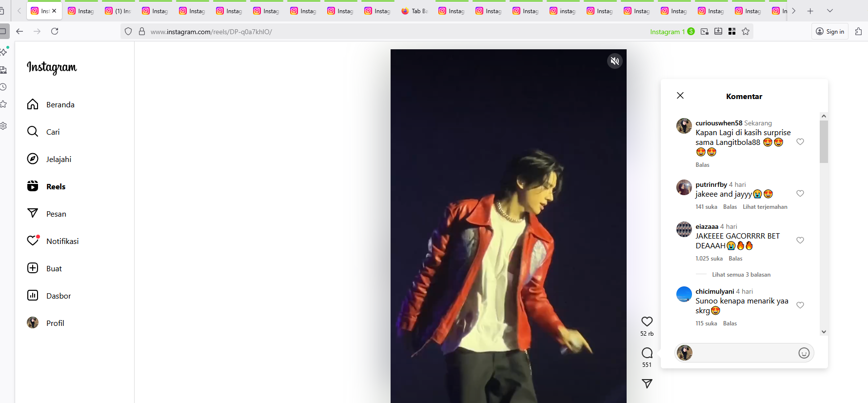Reload the page
Image resolution: width=868 pixels, height=403 pixels.
(55, 31)
